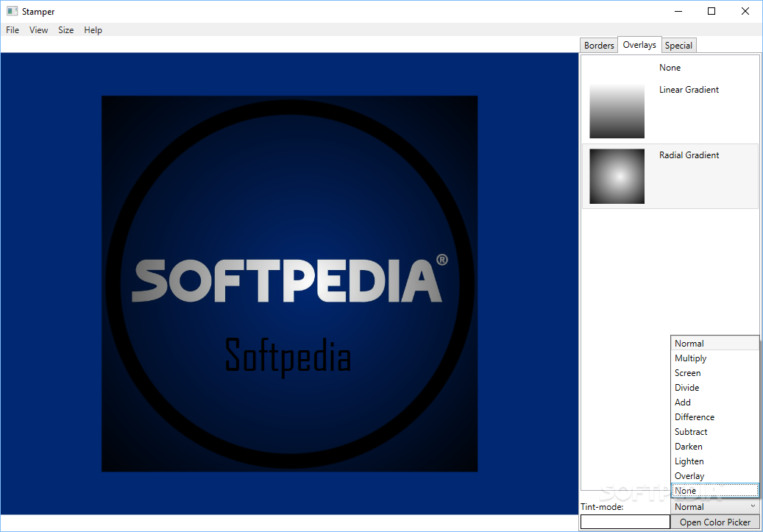Switch to the Special tab

click(x=678, y=46)
